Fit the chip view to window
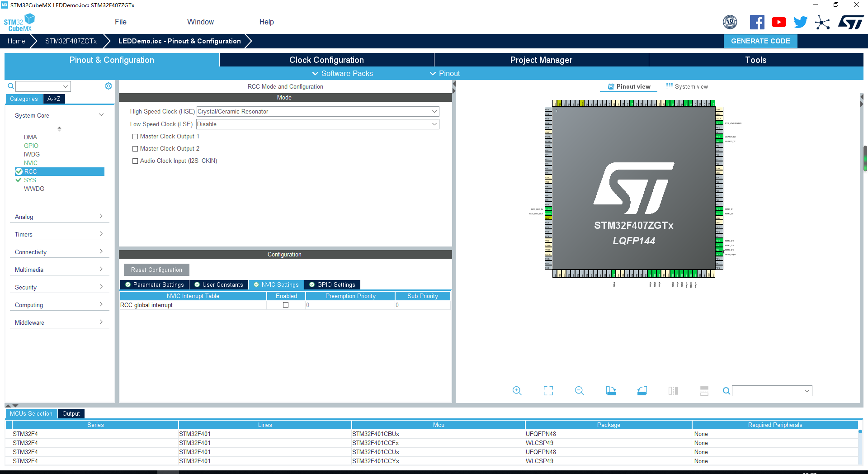This screenshot has height=474, width=868. [x=548, y=391]
